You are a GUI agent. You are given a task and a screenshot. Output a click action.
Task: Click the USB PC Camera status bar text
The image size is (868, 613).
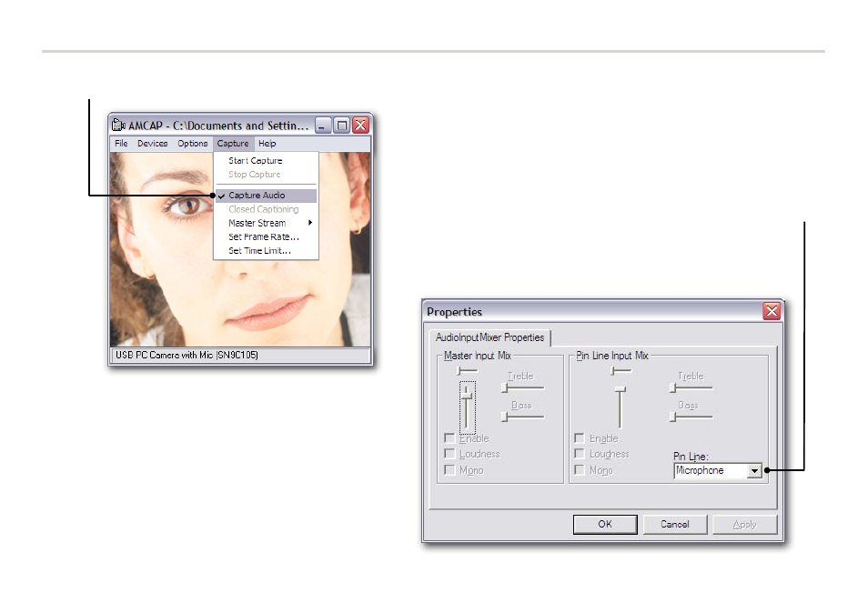tap(187, 355)
